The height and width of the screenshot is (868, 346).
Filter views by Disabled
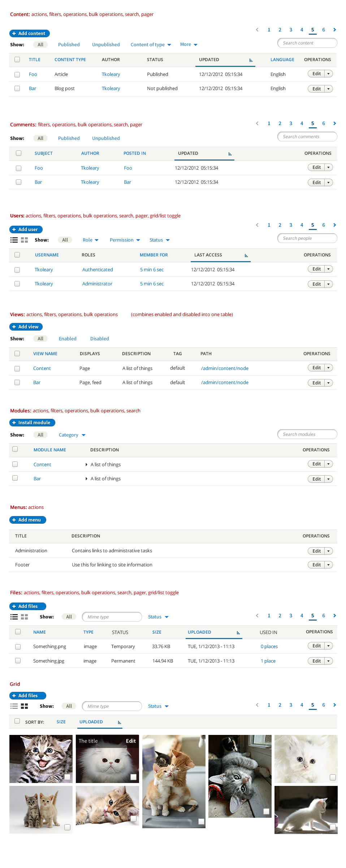100,339
